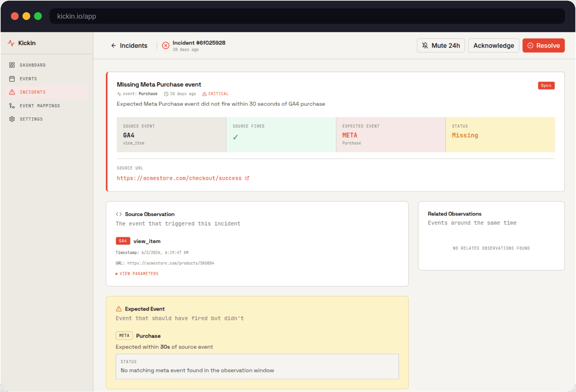The height and width of the screenshot is (392, 576).
Task: Click the Dashboard grid icon
Action: [12, 65]
